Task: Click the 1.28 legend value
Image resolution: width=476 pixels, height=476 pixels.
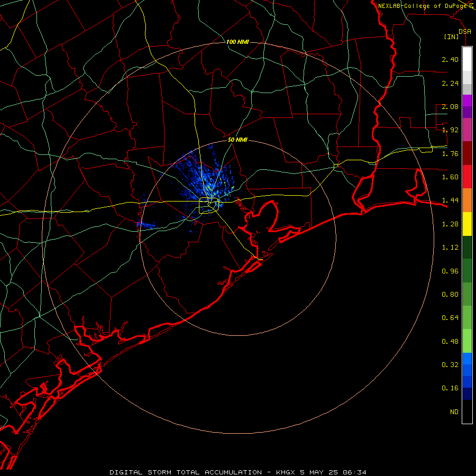Action: [x=450, y=224]
